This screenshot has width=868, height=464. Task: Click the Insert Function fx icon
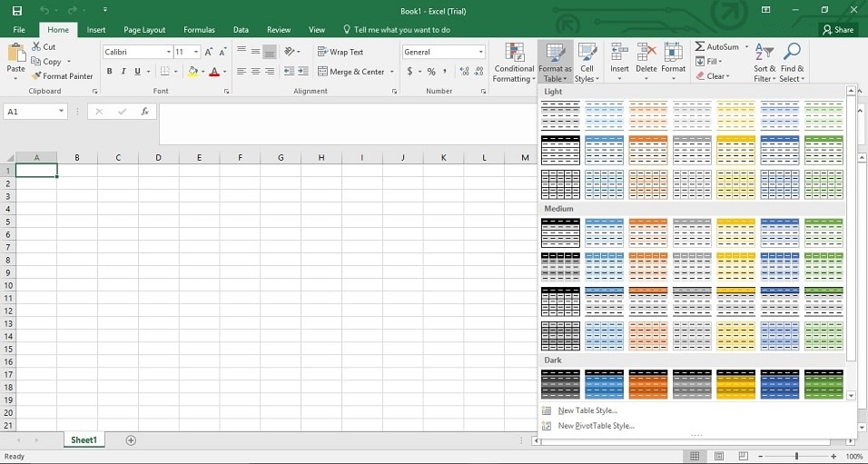tap(145, 112)
